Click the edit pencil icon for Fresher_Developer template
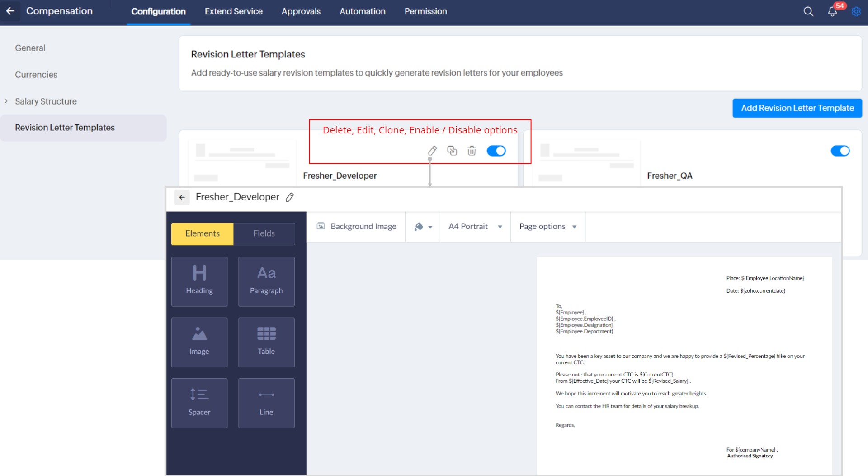This screenshot has width=868, height=476. coord(432,151)
